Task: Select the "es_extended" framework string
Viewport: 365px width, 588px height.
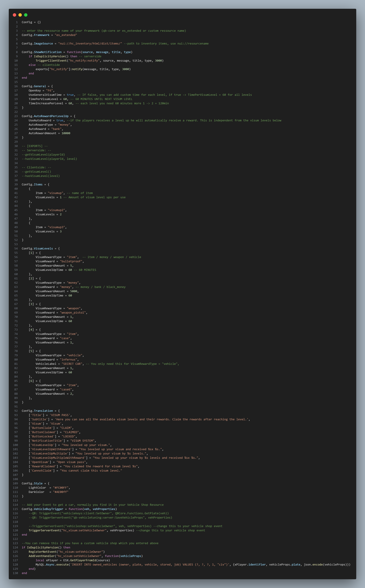Action: pos(66,35)
